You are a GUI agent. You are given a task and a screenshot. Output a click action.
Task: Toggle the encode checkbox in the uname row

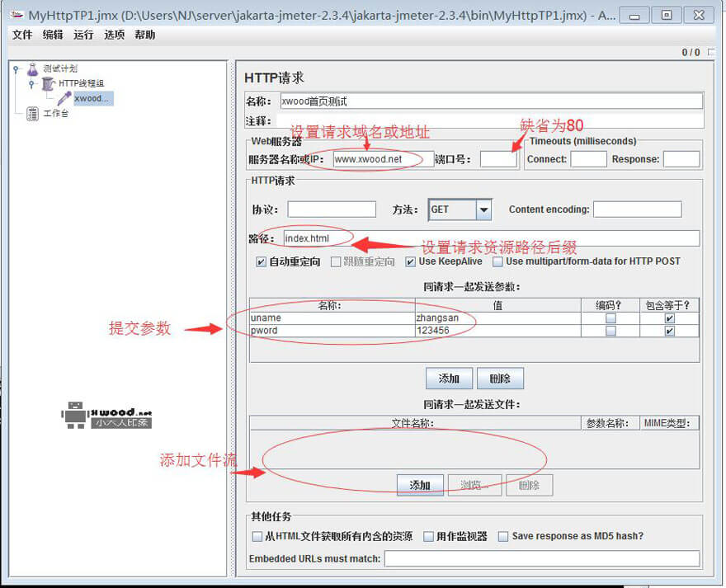(610, 318)
